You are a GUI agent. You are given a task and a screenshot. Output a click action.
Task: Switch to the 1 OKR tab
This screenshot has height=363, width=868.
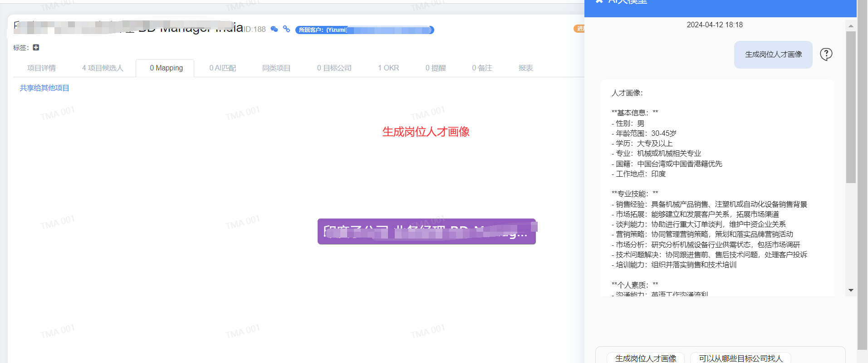[388, 68]
